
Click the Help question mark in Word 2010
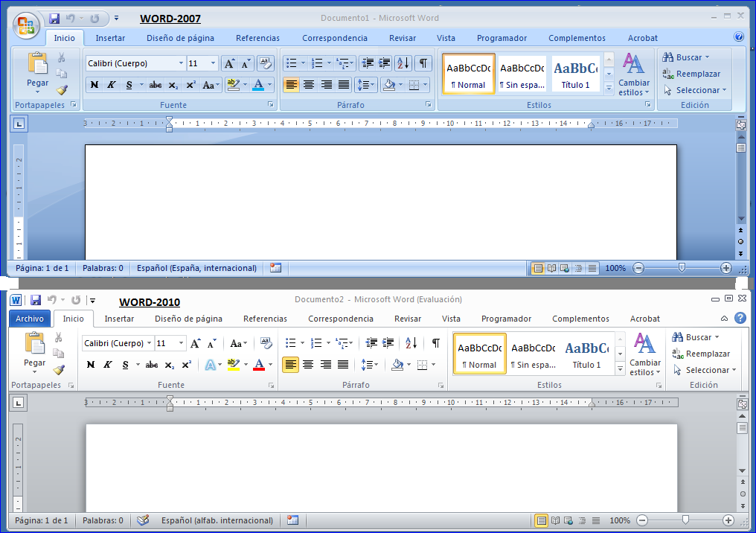point(740,318)
